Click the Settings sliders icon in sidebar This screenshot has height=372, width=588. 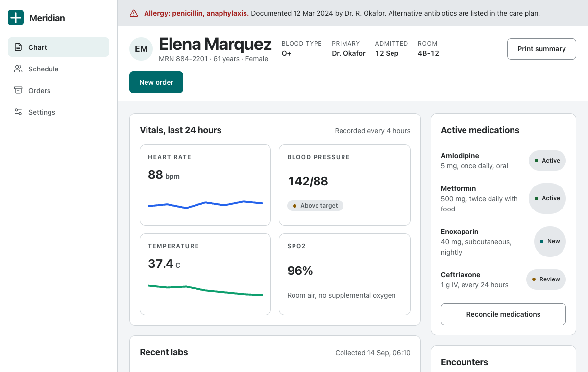[18, 112]
